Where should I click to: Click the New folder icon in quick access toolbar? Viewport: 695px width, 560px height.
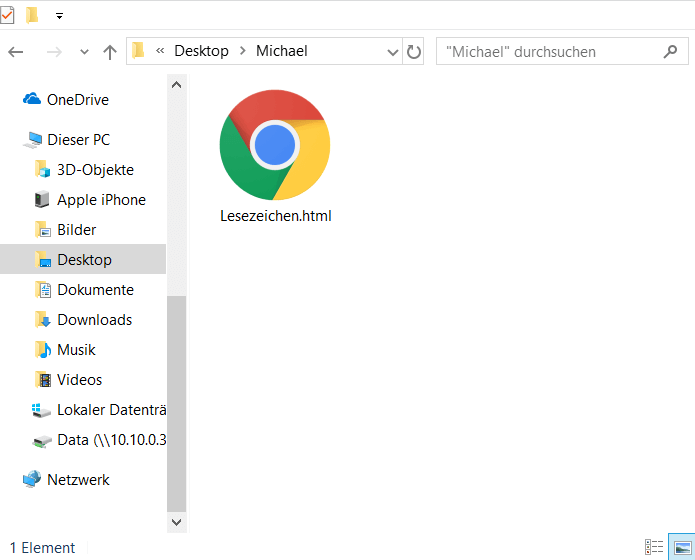[32, 16]
